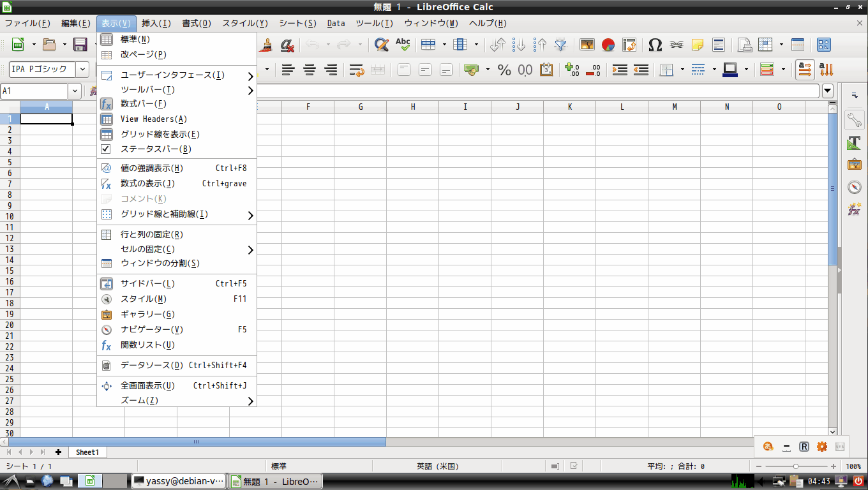Decrease indent in the formatting toolbar

641,70
